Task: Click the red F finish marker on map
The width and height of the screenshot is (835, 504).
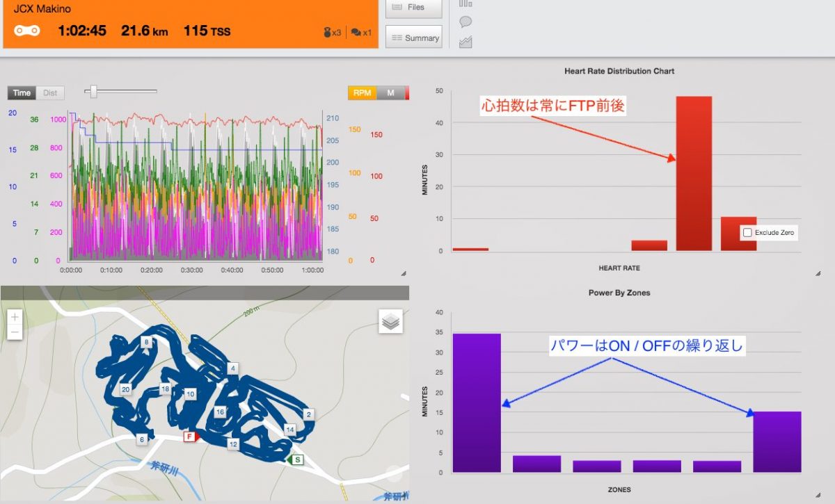Action: pyautogui.click(x=189, y=437)
